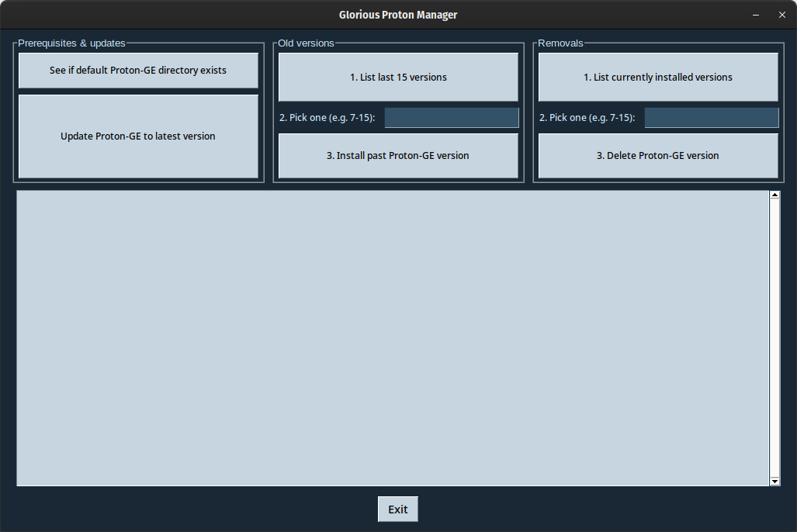Click the output scrollbar down arrow
This screenshot has width=797, height=532.
click(774, 481)
